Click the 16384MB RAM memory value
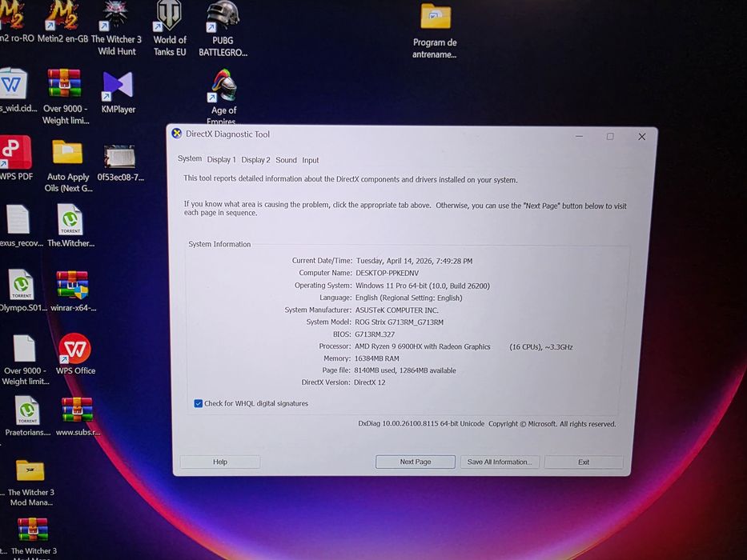 [377, 358]
